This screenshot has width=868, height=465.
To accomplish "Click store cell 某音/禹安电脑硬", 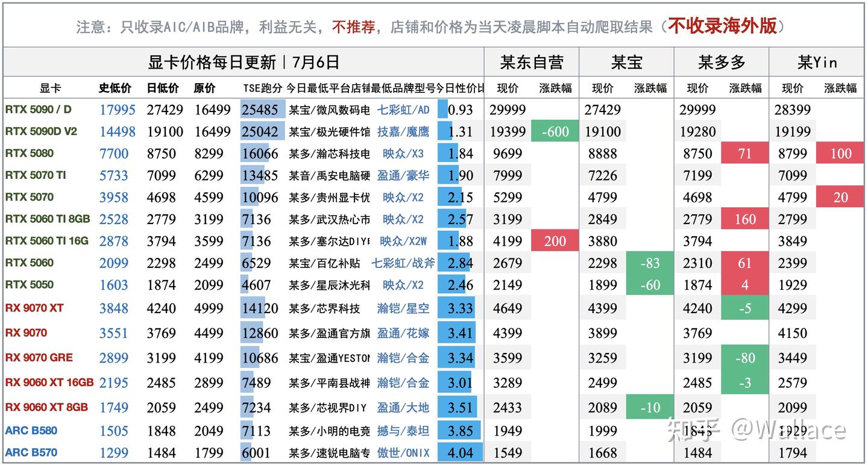I will click(329, 176).
